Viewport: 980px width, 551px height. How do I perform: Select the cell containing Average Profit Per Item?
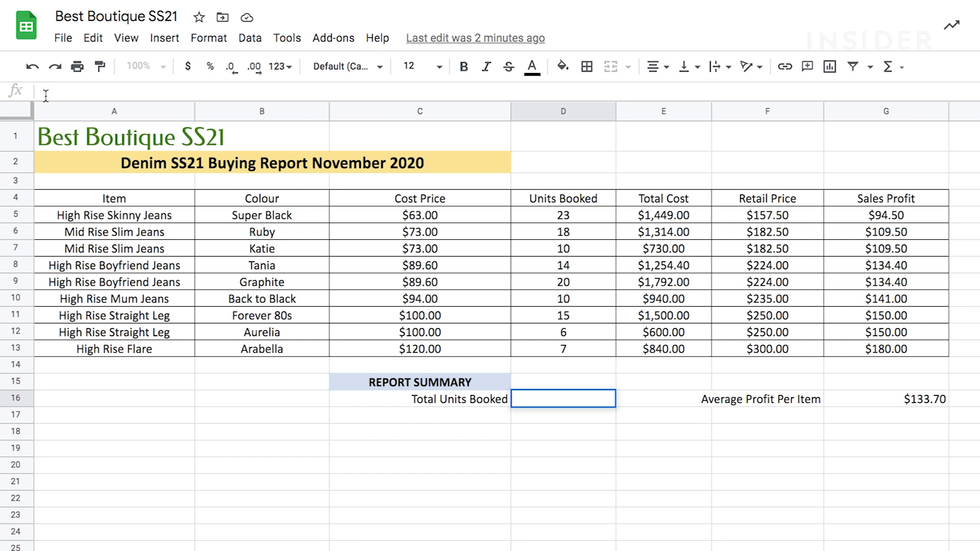pyautogui.click(x=761, y=398)
